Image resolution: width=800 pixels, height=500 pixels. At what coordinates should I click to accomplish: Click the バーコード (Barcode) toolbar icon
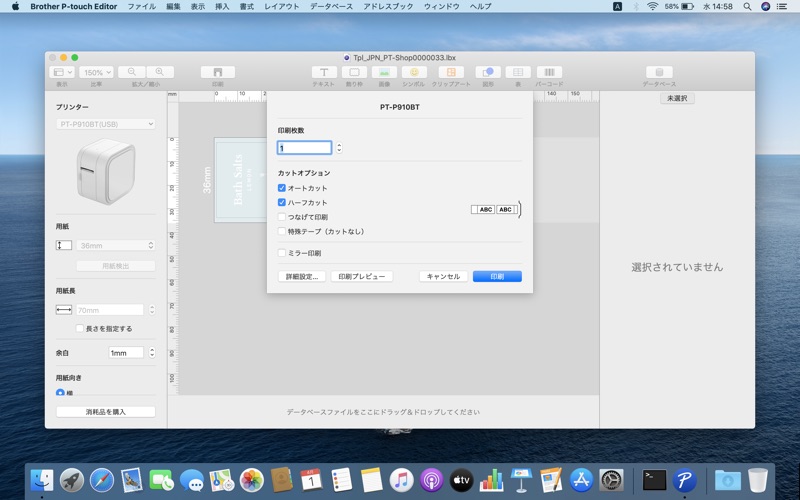[x=549, y=72]
